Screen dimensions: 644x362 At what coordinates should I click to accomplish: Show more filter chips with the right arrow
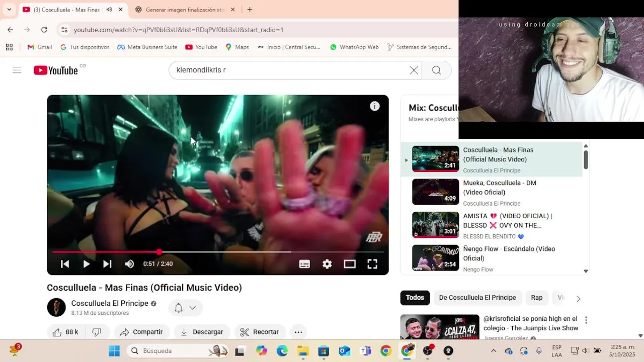pyautogui.click(x=578, y=298)
